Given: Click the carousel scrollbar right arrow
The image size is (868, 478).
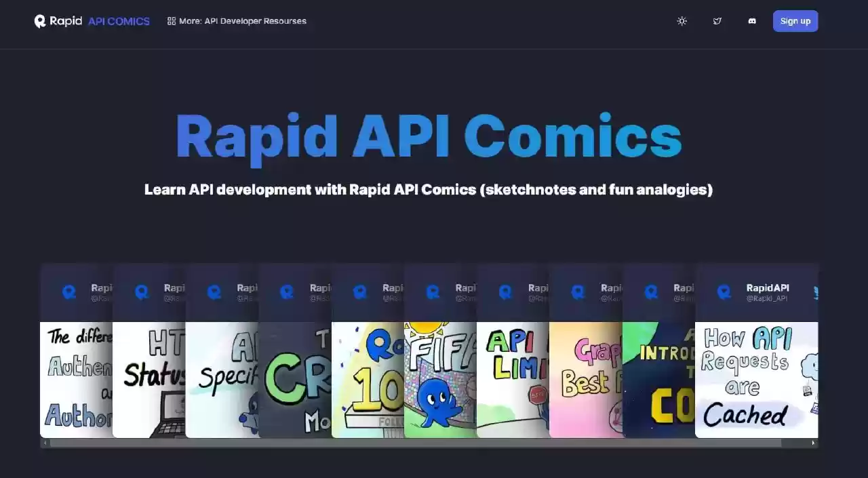Looking at the screenshot, I should pyautogui.click(x=813, y=443).
